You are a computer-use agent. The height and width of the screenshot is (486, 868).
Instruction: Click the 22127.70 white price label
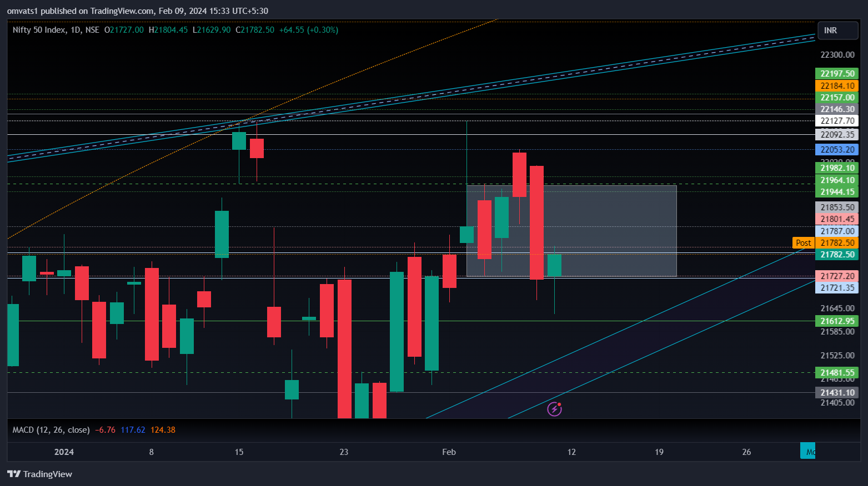(837, 121)
